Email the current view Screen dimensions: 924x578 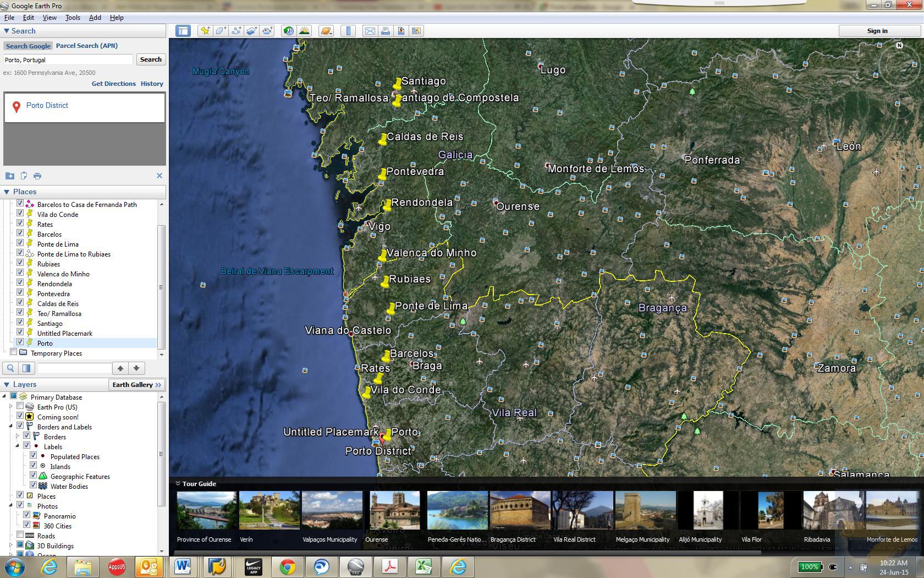tap(370, 31)
